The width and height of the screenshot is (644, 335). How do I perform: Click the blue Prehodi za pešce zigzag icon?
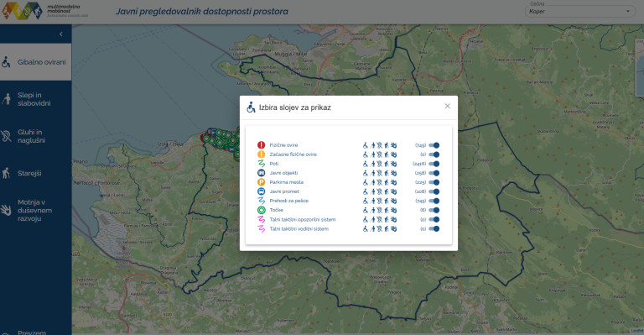pyautogui.click(x=262, y=201)
